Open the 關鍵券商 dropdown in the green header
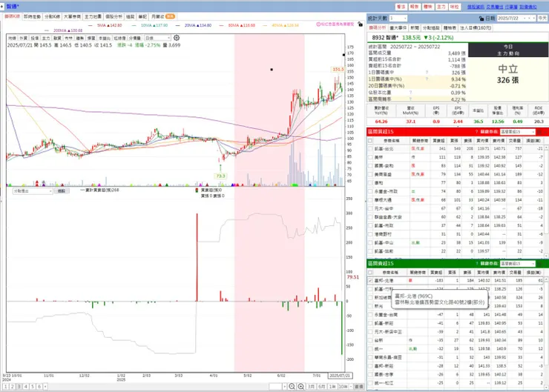 point(518,263)
